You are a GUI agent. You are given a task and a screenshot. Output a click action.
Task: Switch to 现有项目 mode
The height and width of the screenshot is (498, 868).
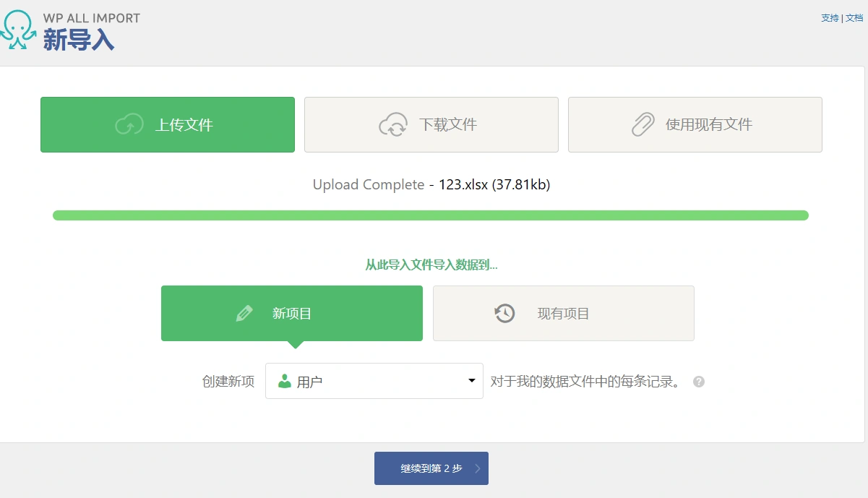563,313
